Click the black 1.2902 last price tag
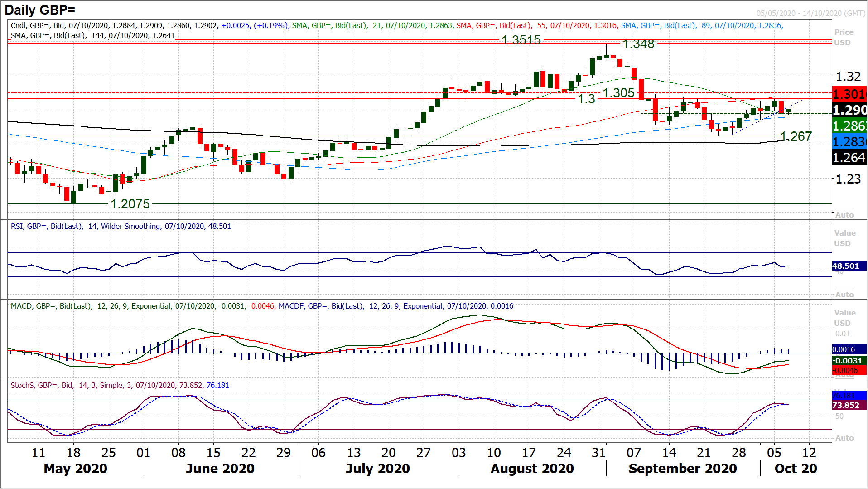The height and width of the screenshot is (489, 868). 849,110
